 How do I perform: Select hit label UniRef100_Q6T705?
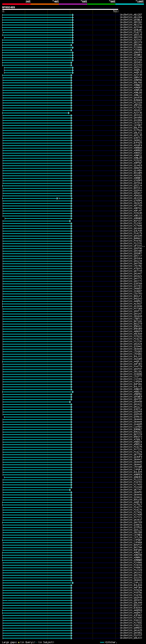click(131, 271)
